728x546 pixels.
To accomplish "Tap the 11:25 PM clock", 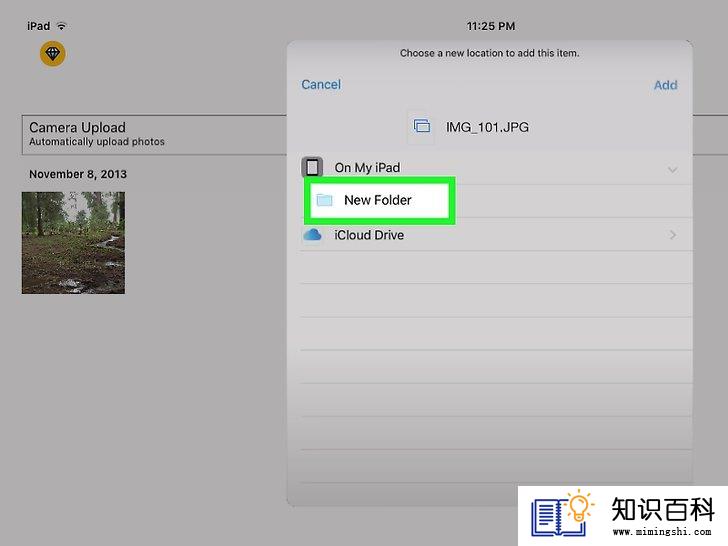I will click(x=491, y=26).
